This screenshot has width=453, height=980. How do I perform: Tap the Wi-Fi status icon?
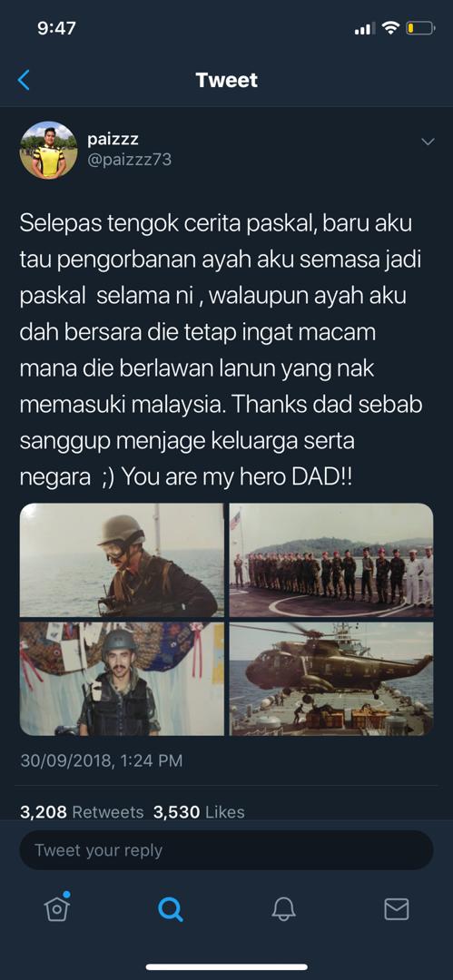tap(390, 28)
